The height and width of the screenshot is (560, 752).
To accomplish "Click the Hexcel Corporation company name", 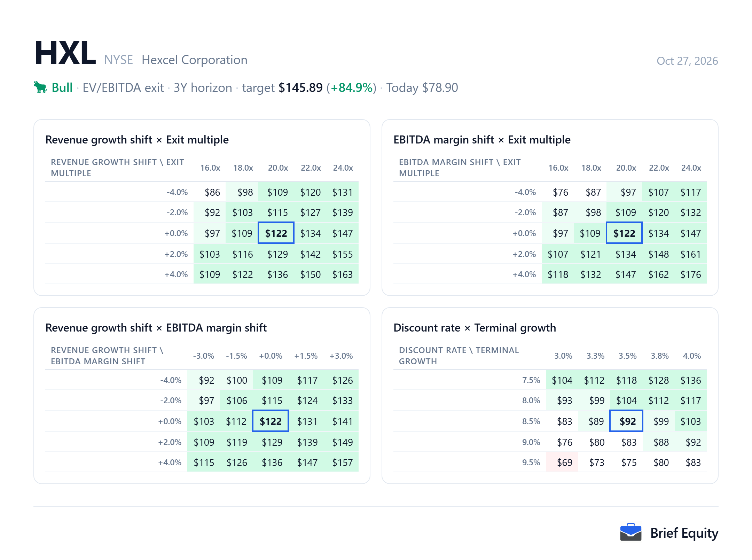I will point(194,60).
